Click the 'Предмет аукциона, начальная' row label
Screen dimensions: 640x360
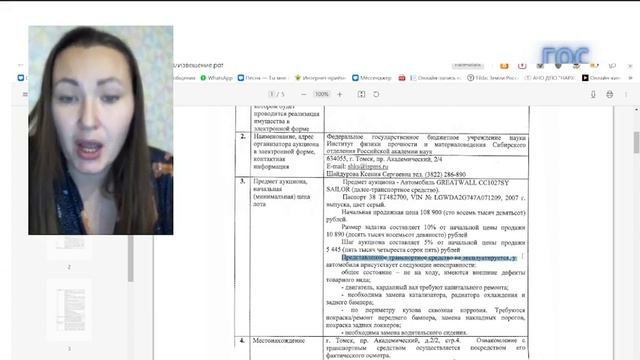pyautogui.click(x=282, y=193)
